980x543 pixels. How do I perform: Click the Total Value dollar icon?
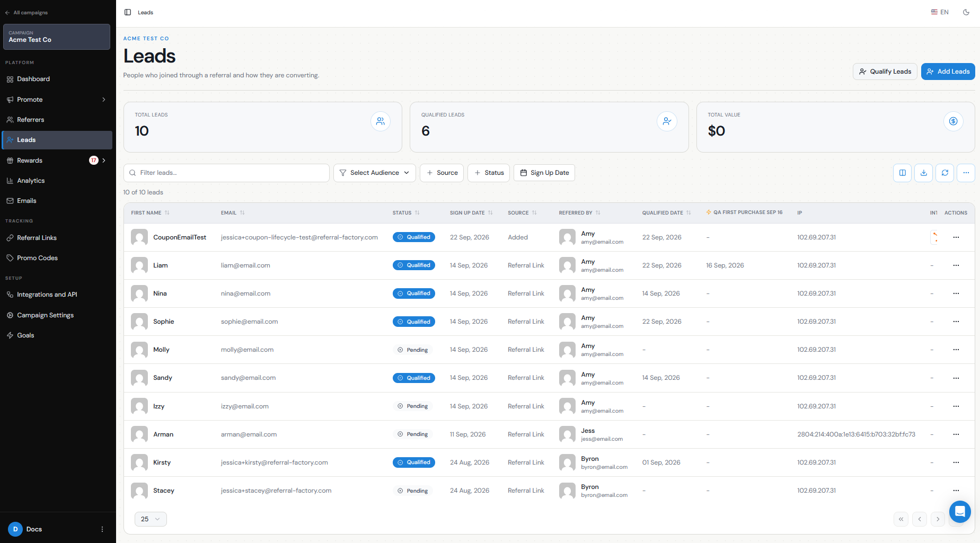953,121
